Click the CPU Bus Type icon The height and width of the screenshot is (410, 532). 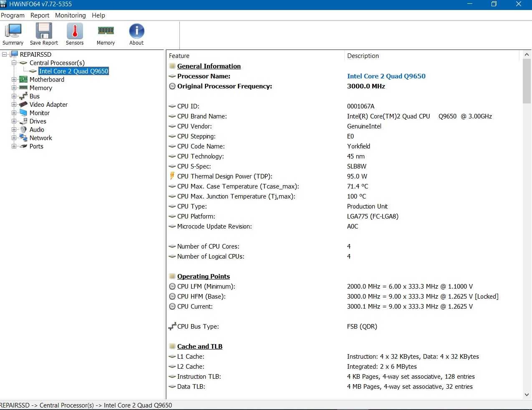point(172,326)
